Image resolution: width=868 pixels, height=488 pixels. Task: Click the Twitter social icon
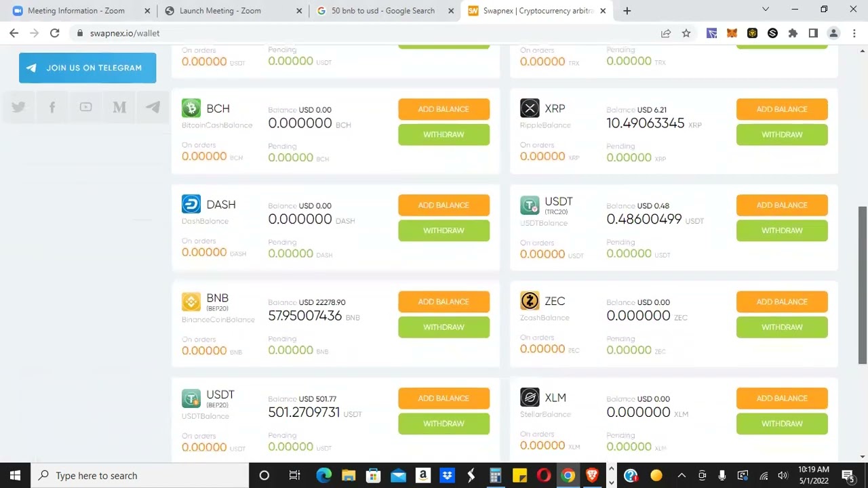point(18,107)
